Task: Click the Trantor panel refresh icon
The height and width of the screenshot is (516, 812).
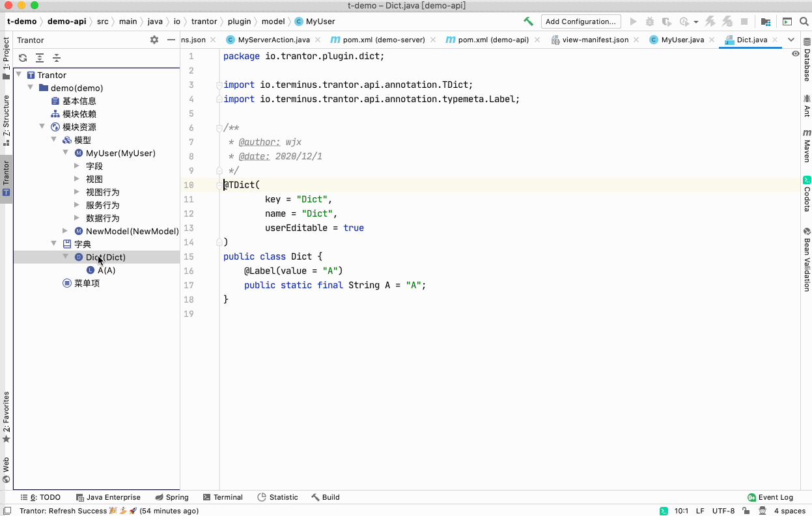Action: click(x=23, y=58)
